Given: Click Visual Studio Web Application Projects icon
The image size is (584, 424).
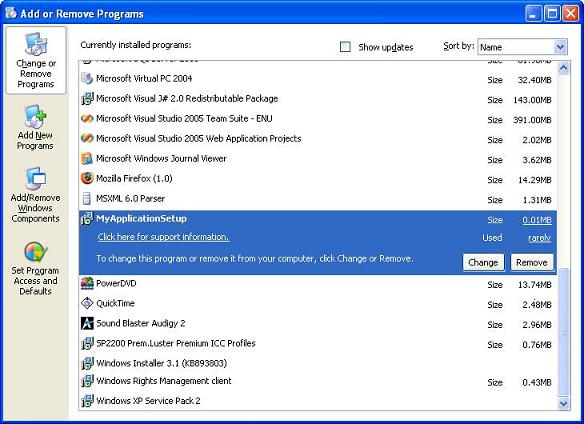Looking at the screenshot, I should click(87, 138).
